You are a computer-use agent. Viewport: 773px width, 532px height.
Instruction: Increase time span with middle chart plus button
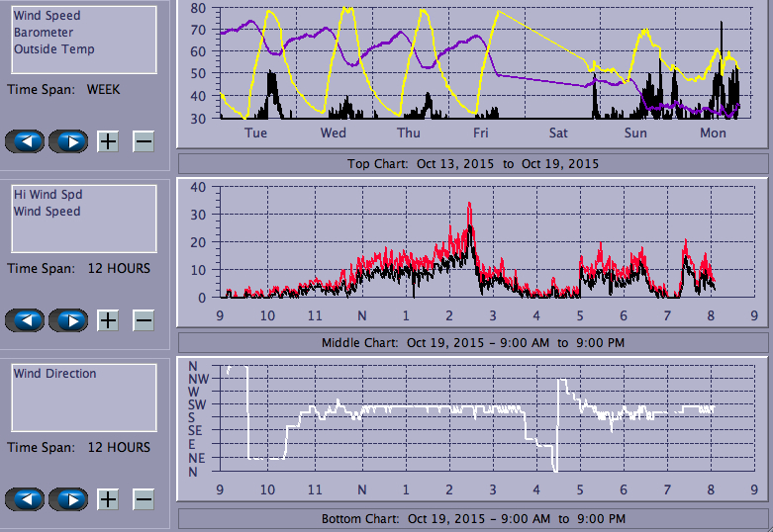(108, 320)
